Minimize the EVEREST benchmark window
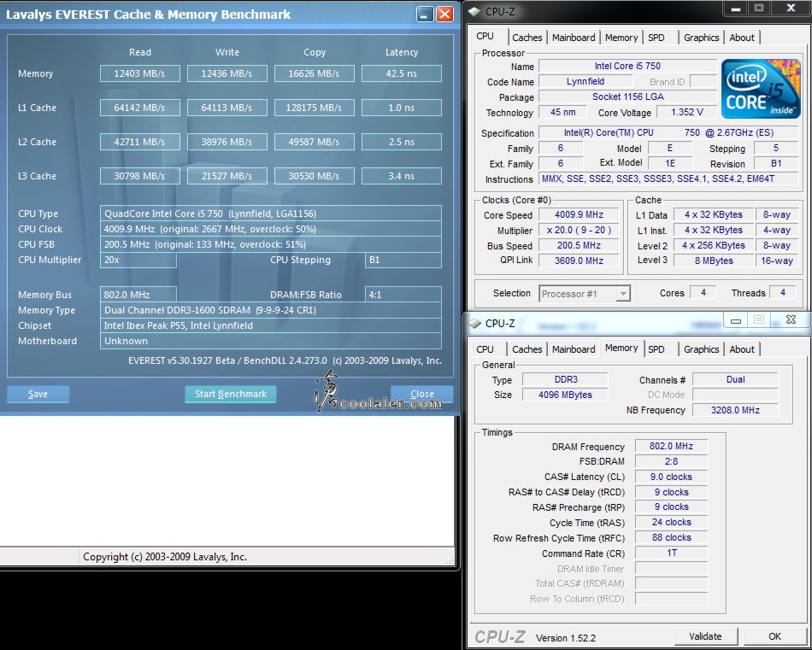Viewport: 812px width, 650px height. pos(425,14)
